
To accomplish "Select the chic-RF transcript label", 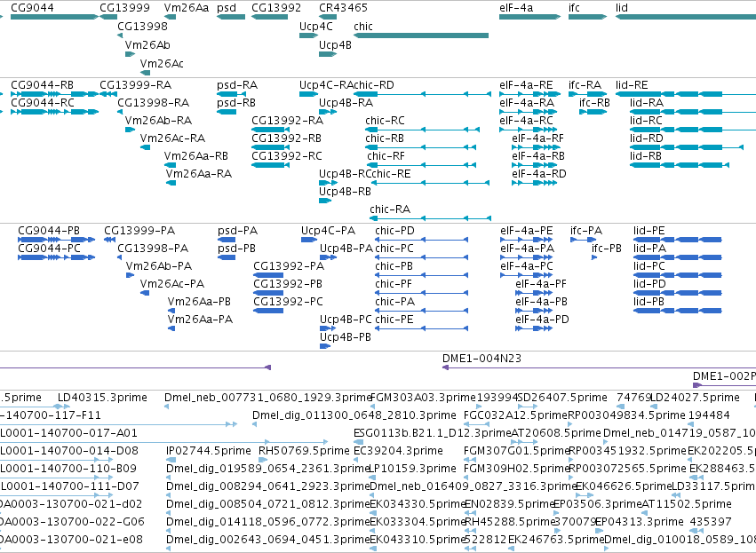I will [x=386, y=156].
